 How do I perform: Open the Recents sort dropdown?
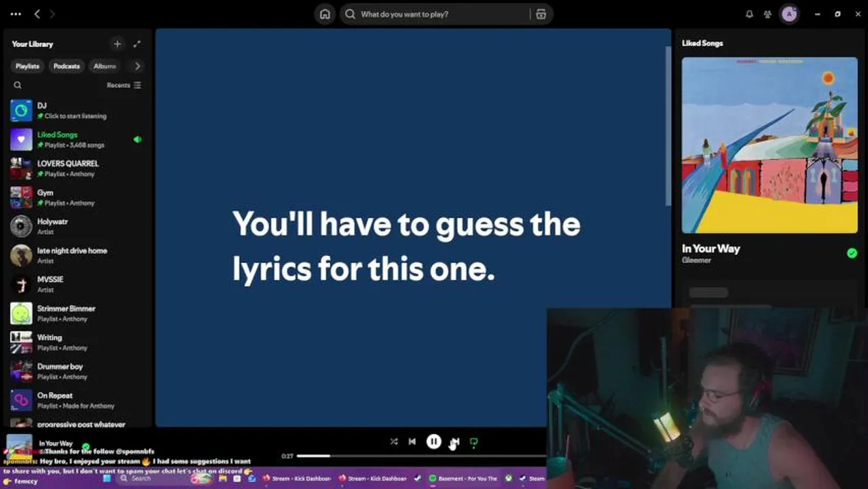pyautogui.click(x=124, y=86)
